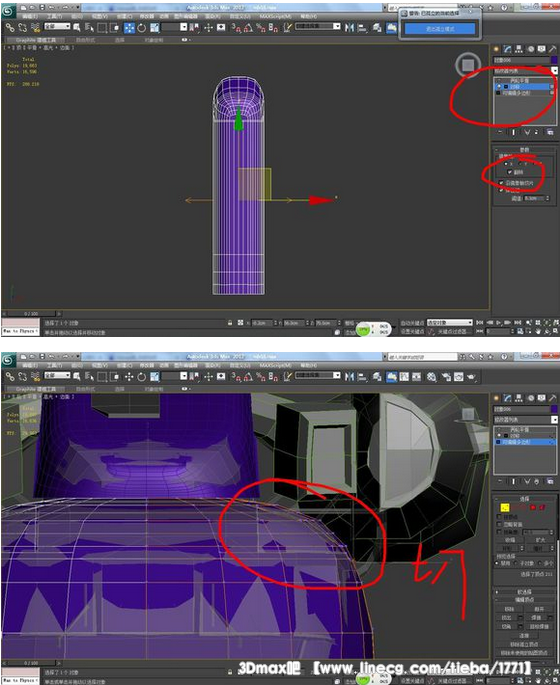Select Vertex sub-object level in lower panel

point(505,508)
